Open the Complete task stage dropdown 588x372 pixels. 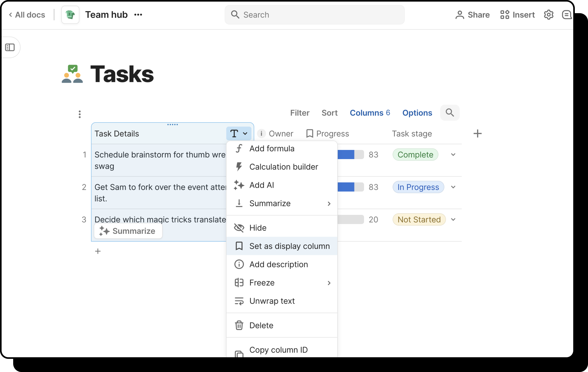coord(453,155)
